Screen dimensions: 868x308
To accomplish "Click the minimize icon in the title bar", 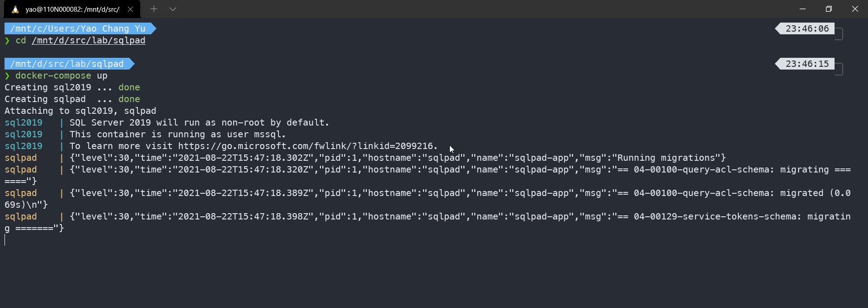I will (x=802, y=9).
